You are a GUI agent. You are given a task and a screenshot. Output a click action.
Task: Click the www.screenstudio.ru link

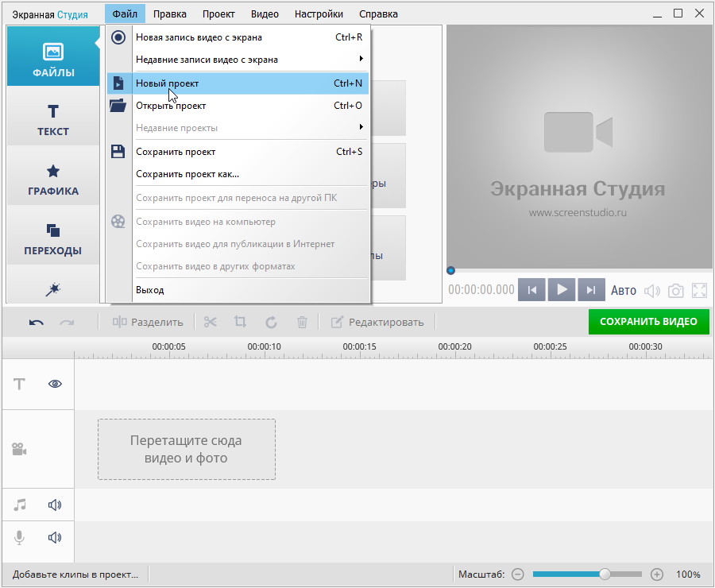578,213
